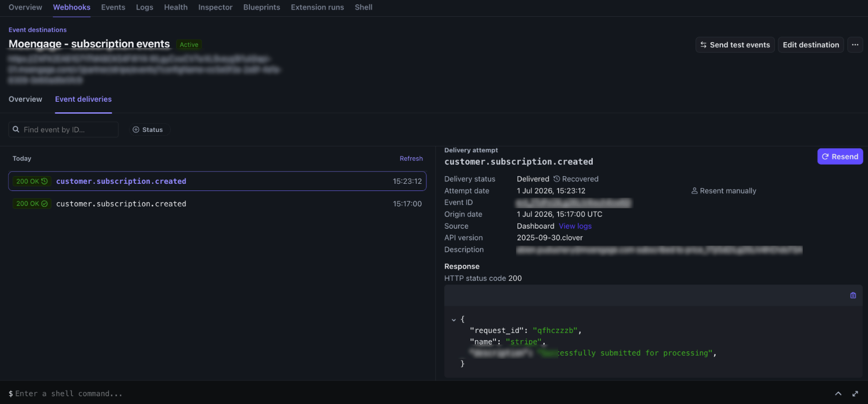Viewport: 868px width, 404px height.
Task: Copy response body with clipboard icon
Action: coord(853,296)
